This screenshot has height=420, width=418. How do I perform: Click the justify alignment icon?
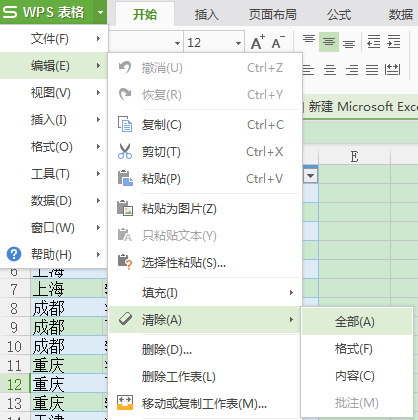coord(372,70)
